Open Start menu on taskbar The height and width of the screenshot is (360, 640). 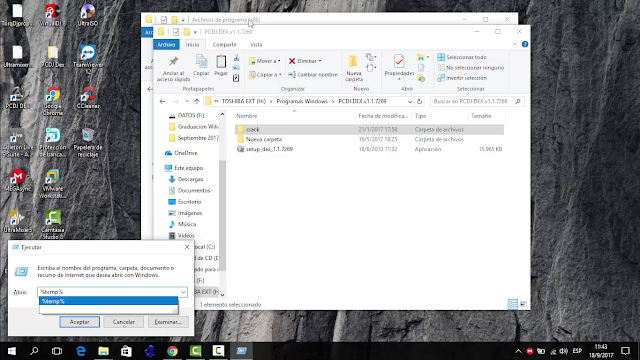[11, 351]
